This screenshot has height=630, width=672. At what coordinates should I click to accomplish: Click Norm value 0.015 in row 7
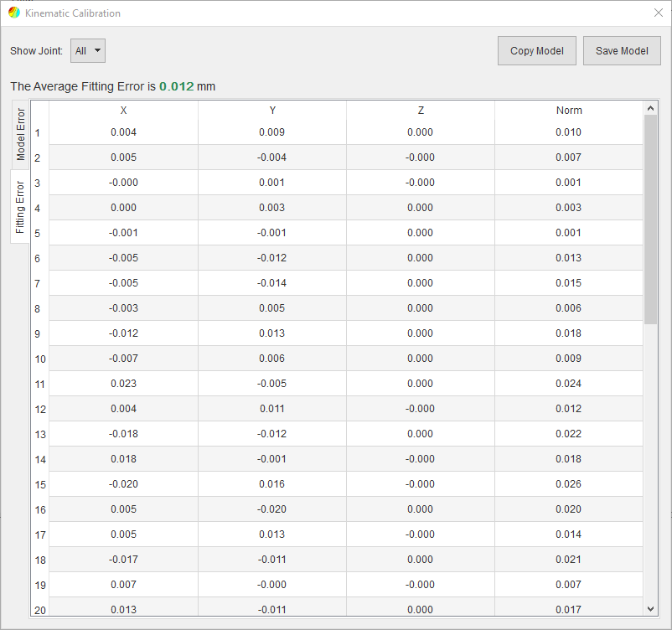point(568,283)
